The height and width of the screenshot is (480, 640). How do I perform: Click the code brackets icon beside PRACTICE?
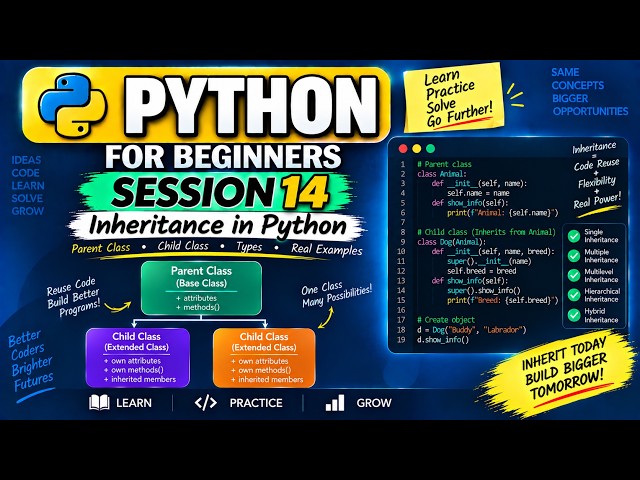coord(206,402)
